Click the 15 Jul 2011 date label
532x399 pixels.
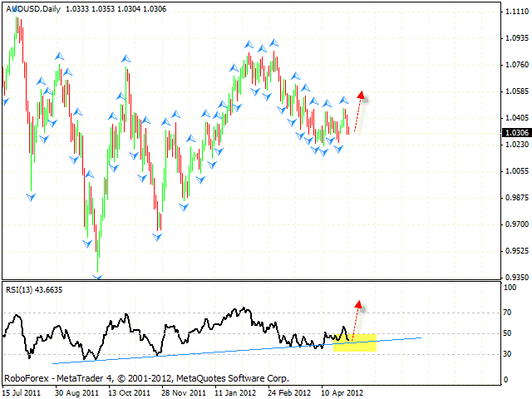pyautogui.click(x=23, y=391)
